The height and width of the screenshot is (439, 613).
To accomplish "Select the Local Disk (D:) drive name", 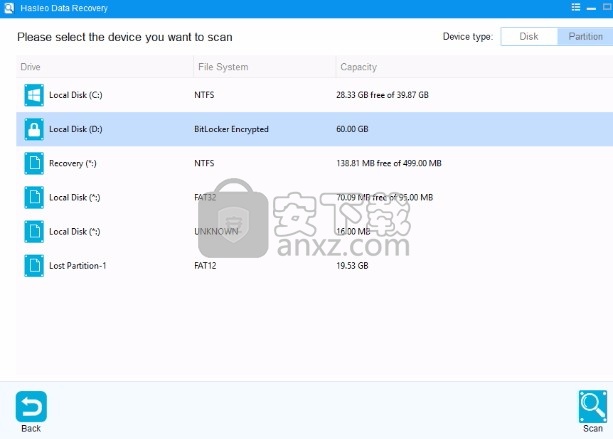I will [76, 129].
